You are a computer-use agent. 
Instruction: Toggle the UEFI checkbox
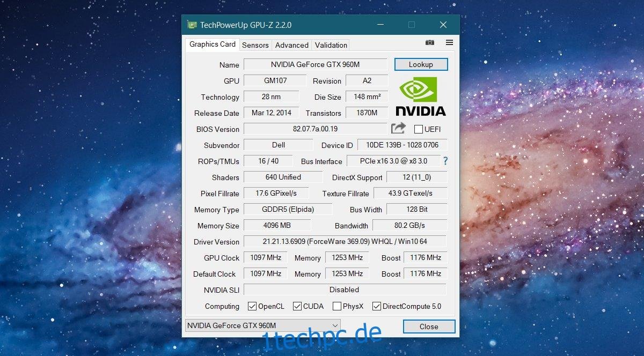[419, 129]
